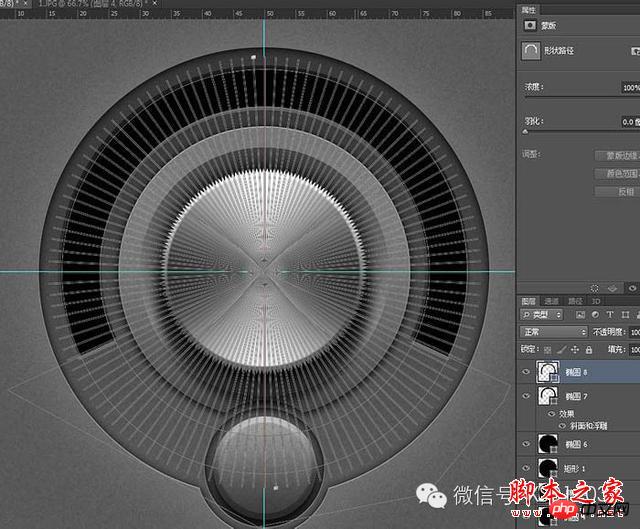The image size is (640, 529).
Task: Click the 颜色范围 color range button
Action: (618, 173)
